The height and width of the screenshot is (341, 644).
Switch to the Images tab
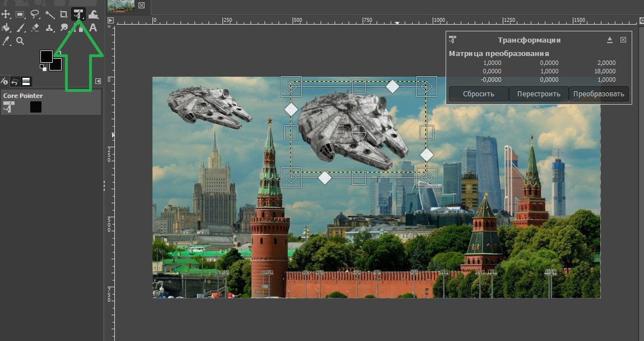coord(25,82)
